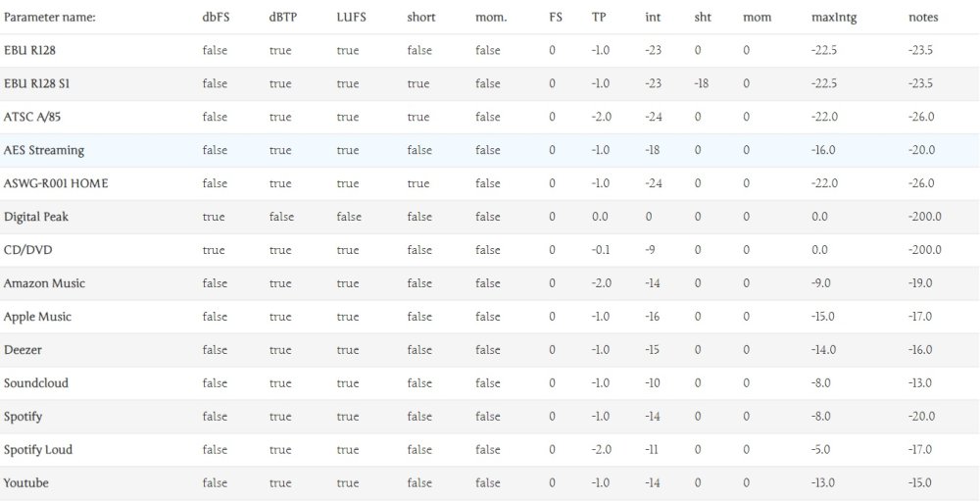The height and width of the screenshot is (502, 980).
Task: Select the -5.0 maxIntg value for Spotify Loud
Action: click(x=823, y=450)
